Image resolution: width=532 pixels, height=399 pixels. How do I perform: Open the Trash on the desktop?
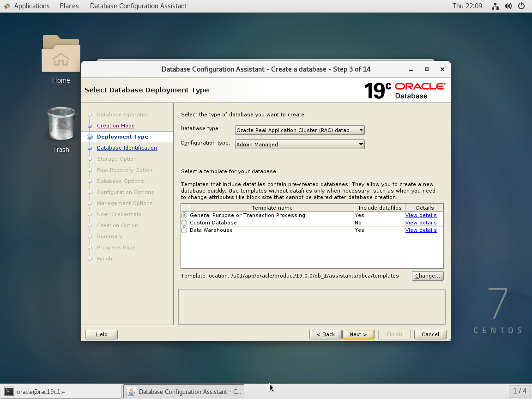pyautogui.click(x=60, y=125)
